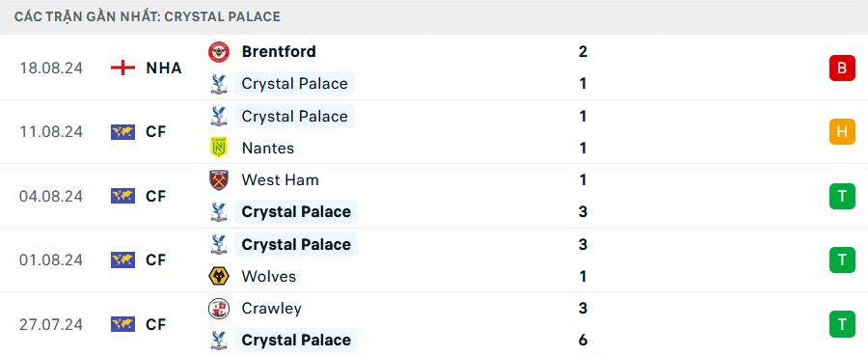
Task: Click the Crawley club crest icon
Action: [219, 308]
